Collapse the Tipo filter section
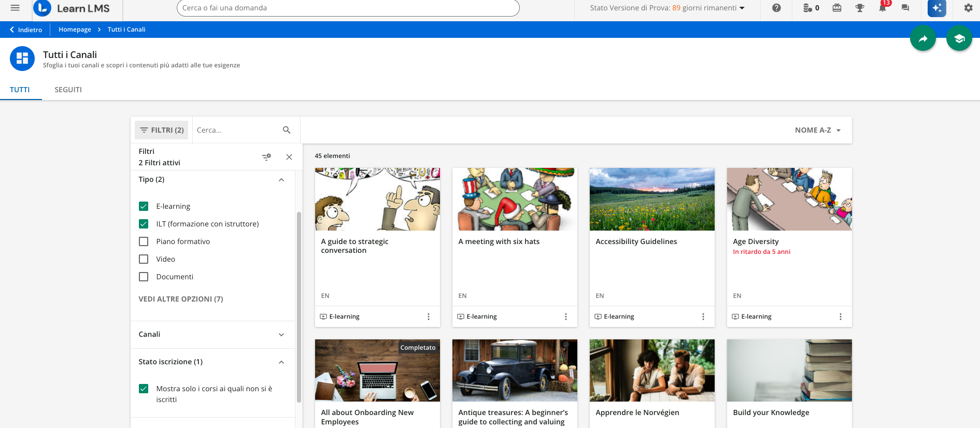The image size is (980, 428). point(281,180)
